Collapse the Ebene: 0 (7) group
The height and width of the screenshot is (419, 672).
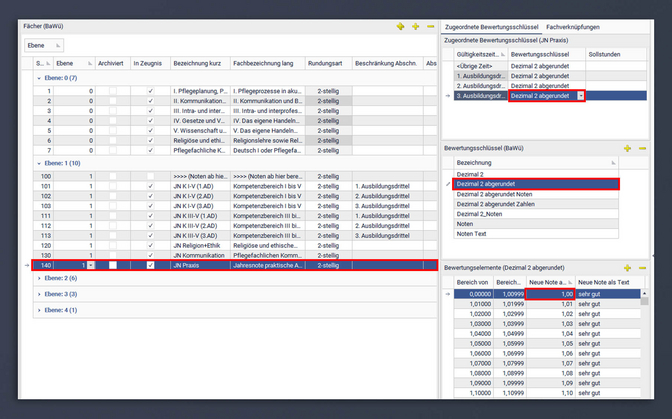(38, 77)
